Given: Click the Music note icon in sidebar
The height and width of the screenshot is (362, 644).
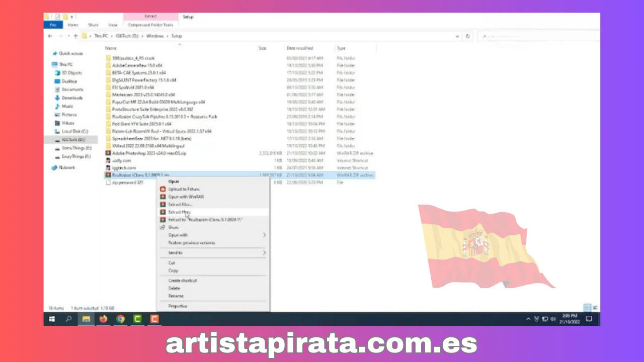Looking at the screenshot, I should click(57, 106).
